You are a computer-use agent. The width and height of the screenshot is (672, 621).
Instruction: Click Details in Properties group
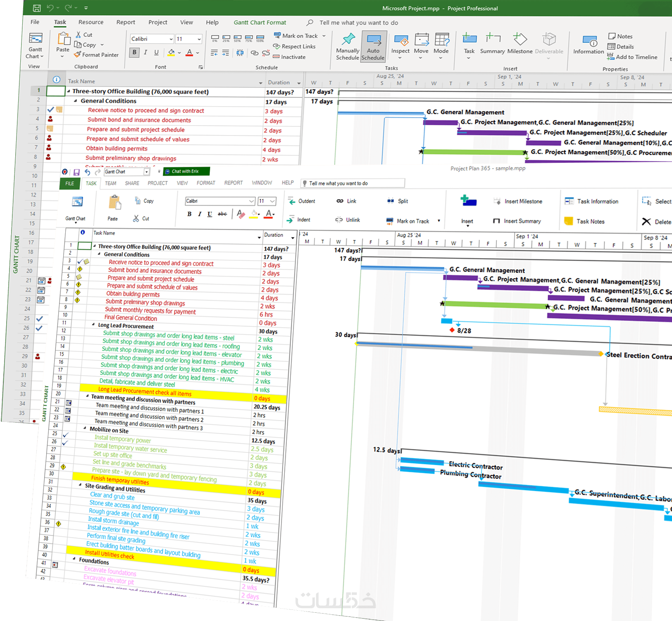pyautogui.click(x=620, y=47)
